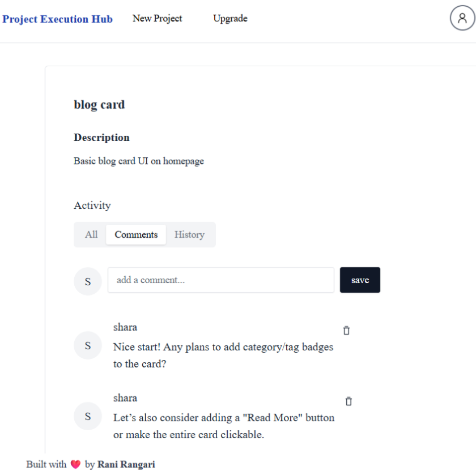Click the Upgrade menu item
The image size is (476, 471).
coord(230,18)
